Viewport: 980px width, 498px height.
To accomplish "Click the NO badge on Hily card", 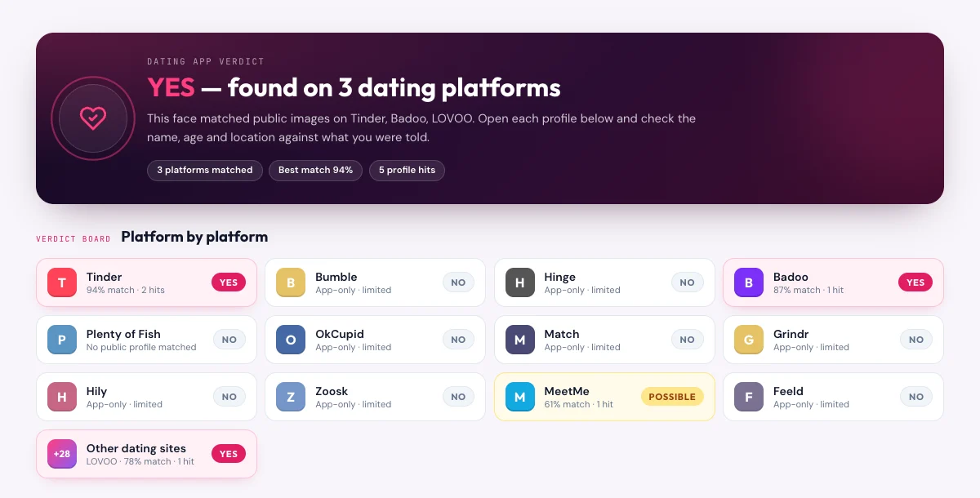I will point(229,397).
